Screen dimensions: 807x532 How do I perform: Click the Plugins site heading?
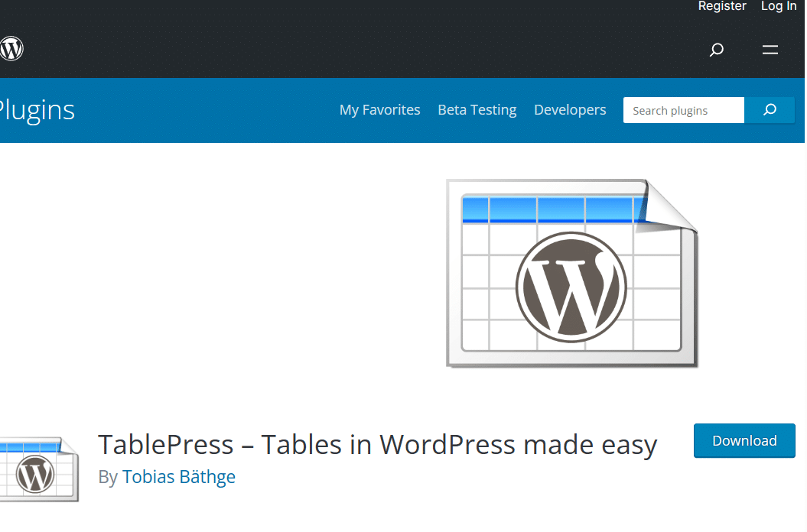[37, 110]
